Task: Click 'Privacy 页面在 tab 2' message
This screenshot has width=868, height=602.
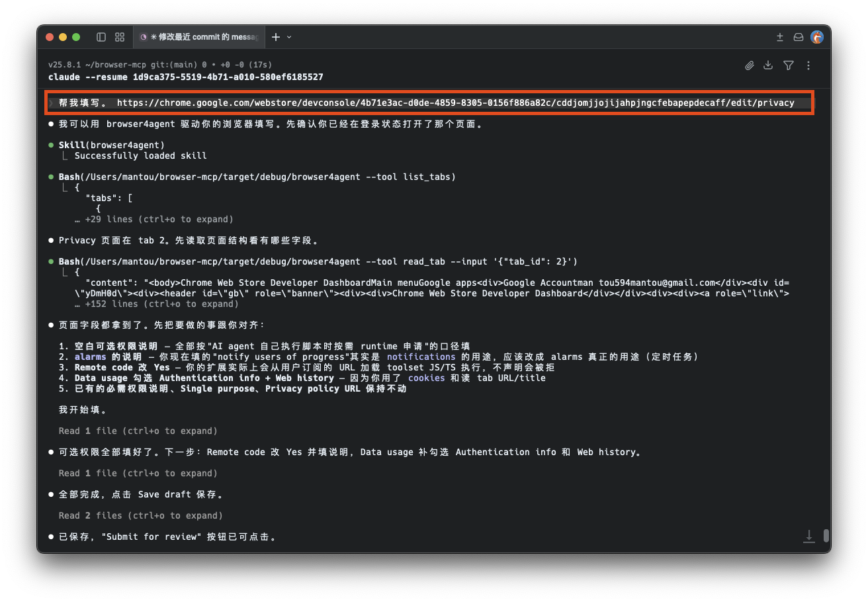Action: (x=191, y=240)
